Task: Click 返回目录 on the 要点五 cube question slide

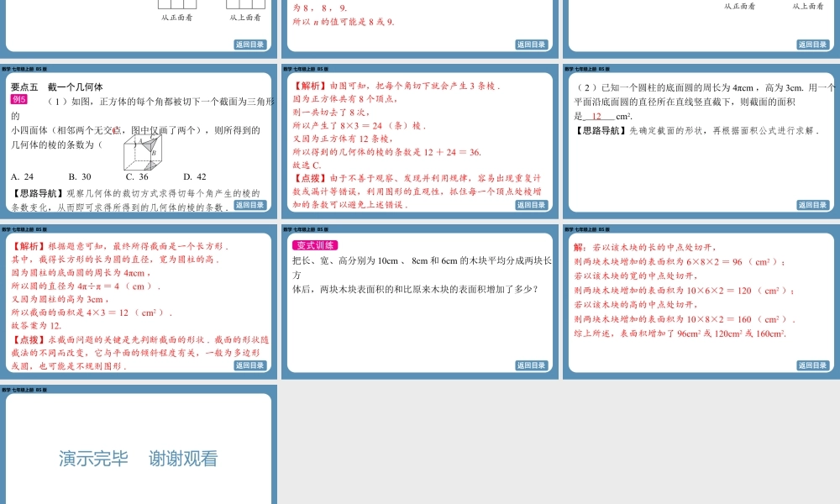Action: (249, 205)
